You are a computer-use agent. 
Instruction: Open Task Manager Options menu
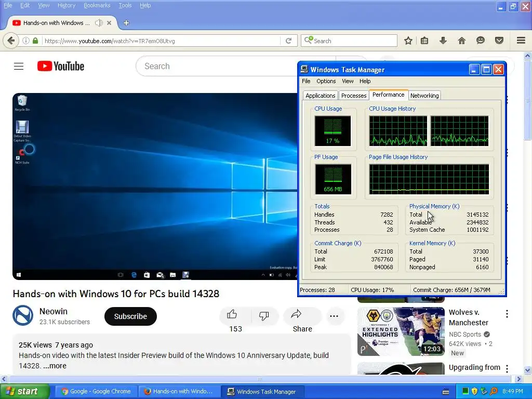pyautogui.click(x=326, y=81)
